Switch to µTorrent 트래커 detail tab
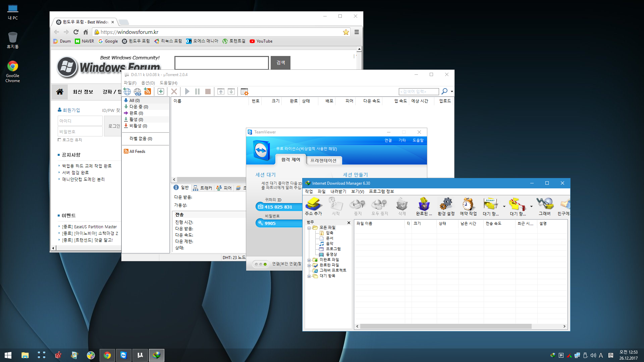The height and width of the screenshot is (362, 644). point(203,188)
